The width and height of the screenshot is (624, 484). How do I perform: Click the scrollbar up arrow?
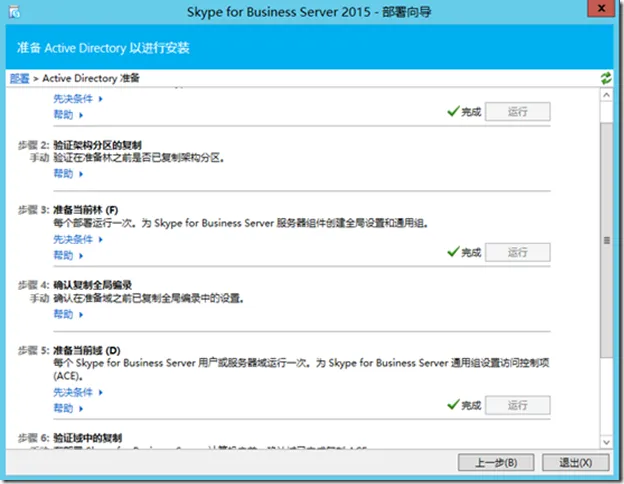606,95
